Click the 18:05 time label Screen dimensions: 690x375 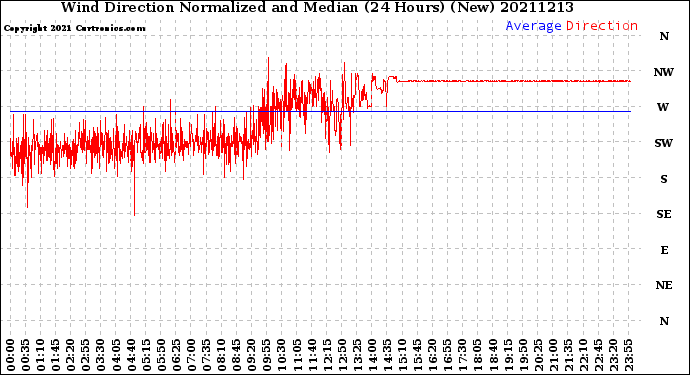477,355
